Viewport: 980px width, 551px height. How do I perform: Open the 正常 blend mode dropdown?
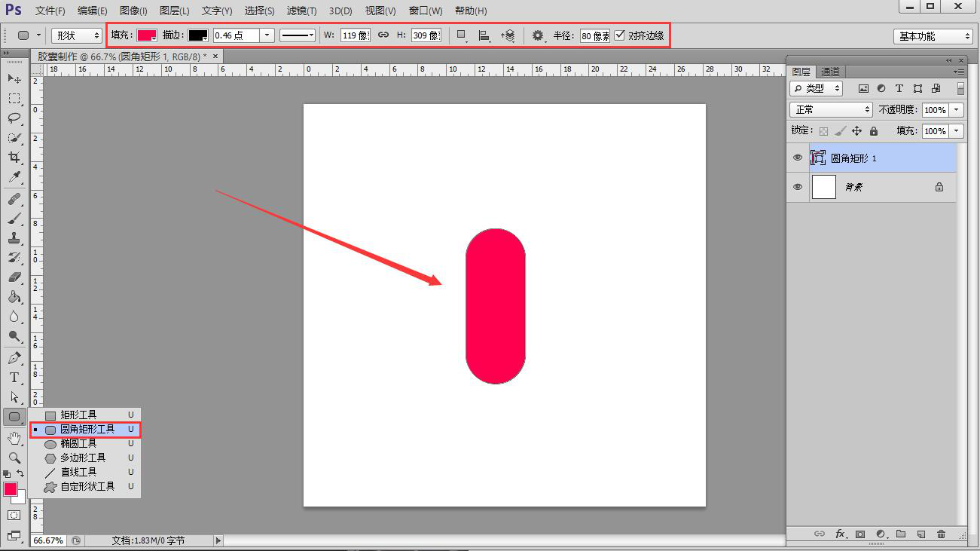831,110
